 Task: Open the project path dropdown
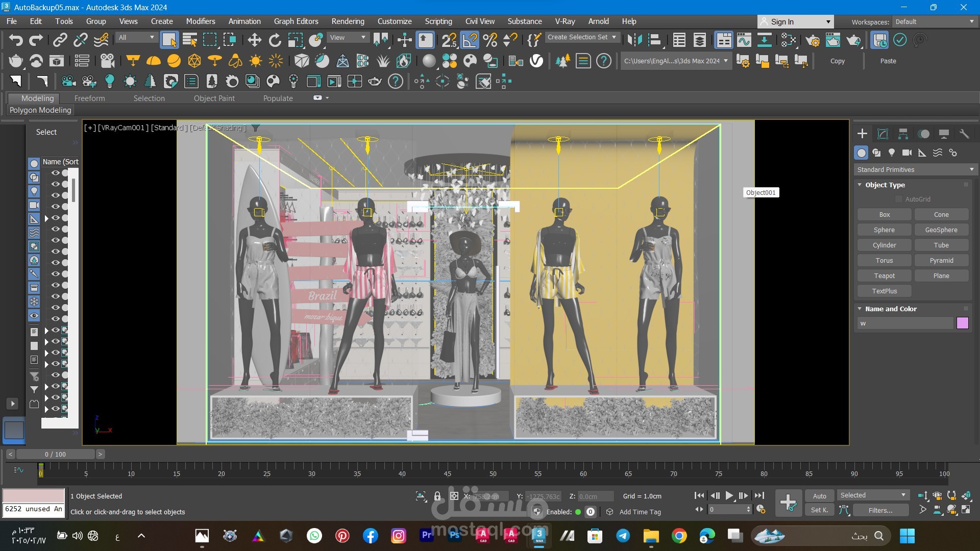[676, 61]
